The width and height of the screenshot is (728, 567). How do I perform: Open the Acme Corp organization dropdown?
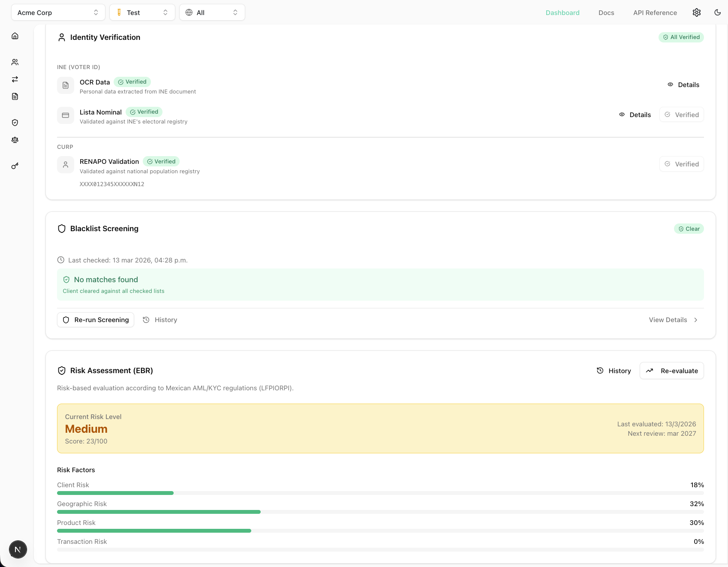point(58,12)
